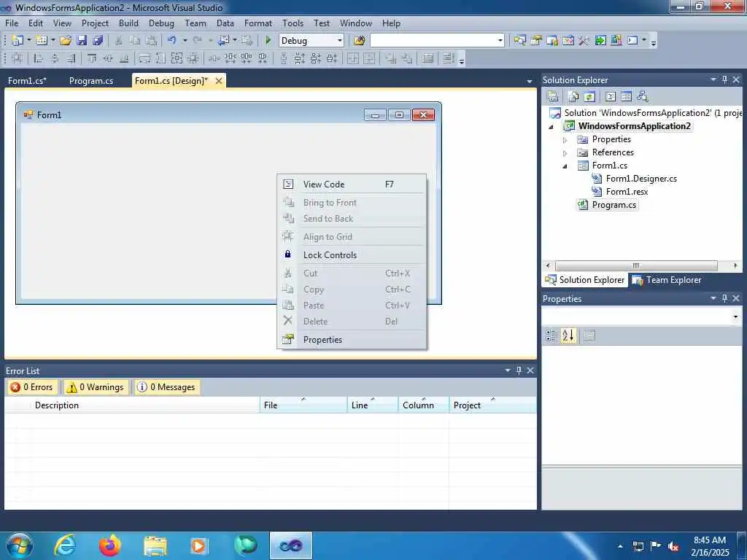The image size is (747, 560).
Task: Click the Open File folder icon
Action: [x=66, y=41]
